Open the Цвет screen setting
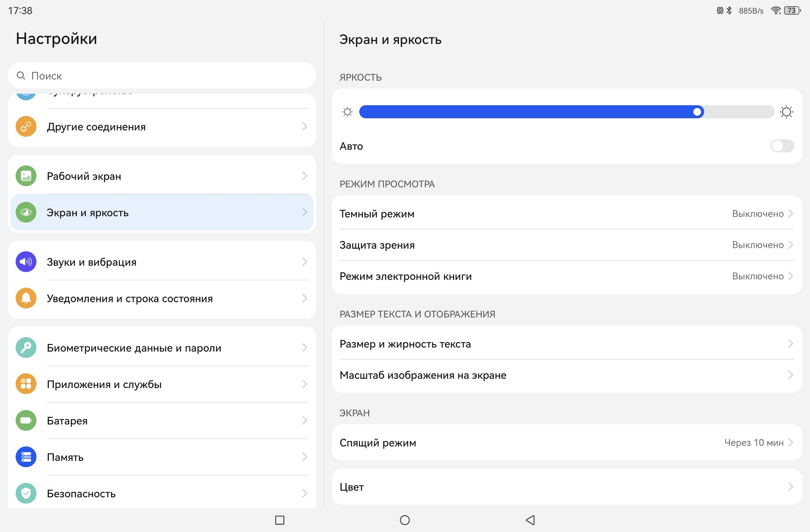Screen dimensions: 810x532 [566, 487]
